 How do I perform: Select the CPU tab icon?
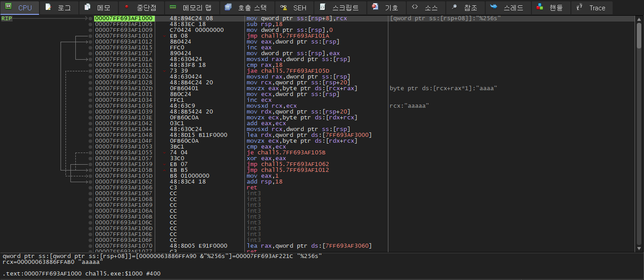(8, 8)
